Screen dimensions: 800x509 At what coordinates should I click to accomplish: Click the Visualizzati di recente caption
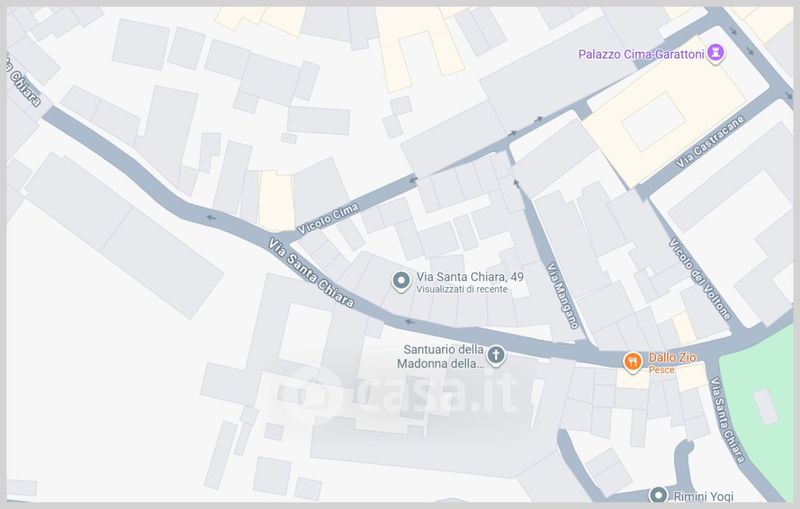click(x=462, y=289)
